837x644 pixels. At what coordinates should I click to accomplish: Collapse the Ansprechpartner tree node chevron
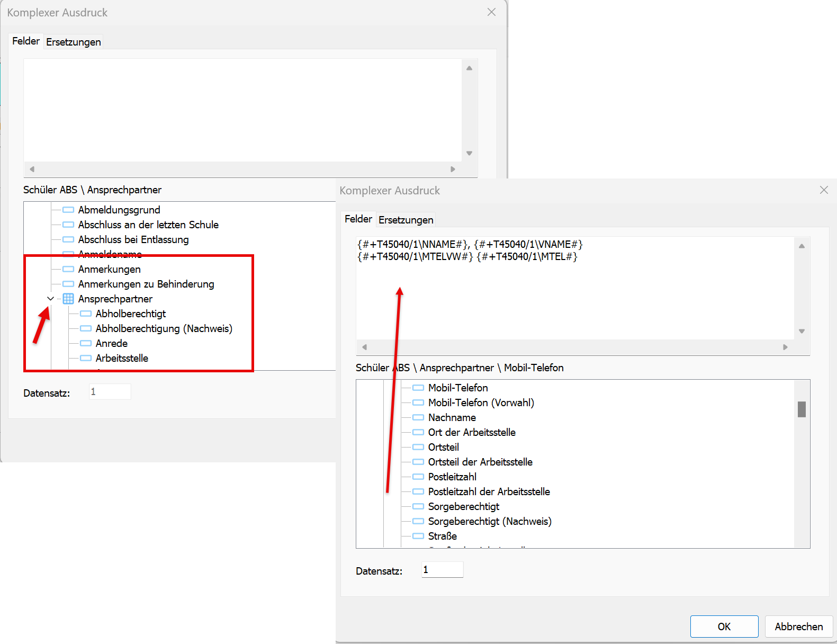tap(50, 299)
